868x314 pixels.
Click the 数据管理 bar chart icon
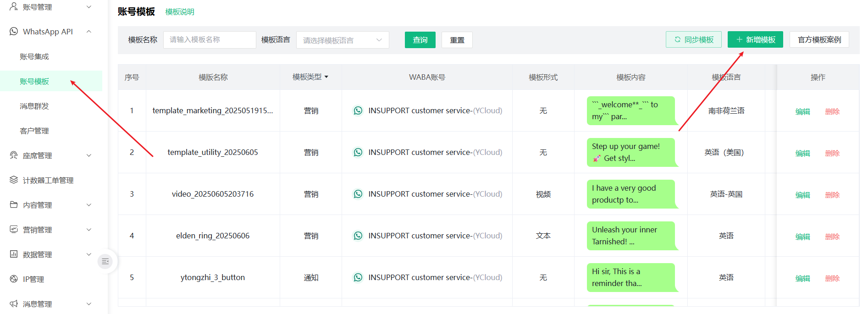[x=14, y=254]
